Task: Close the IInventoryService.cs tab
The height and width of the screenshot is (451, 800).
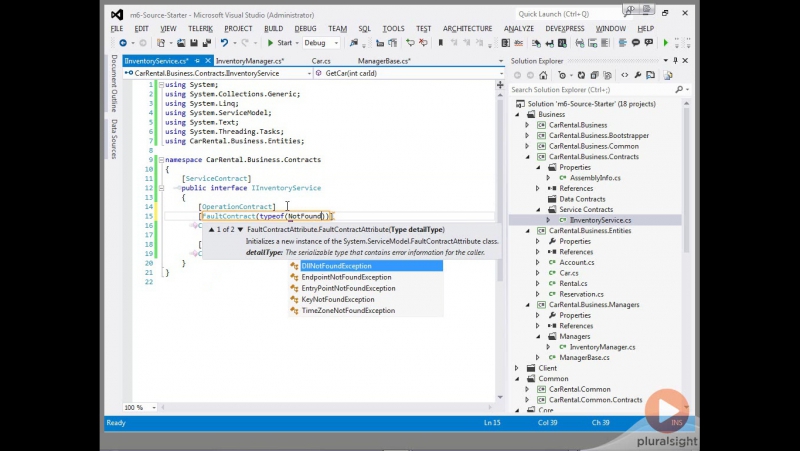Action: click(208, 61)
